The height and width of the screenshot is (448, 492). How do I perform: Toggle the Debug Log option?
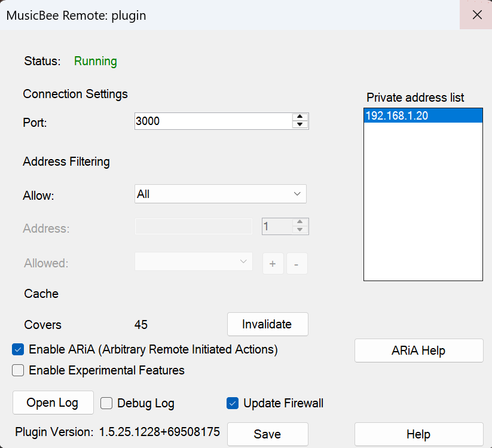[106, 403]
